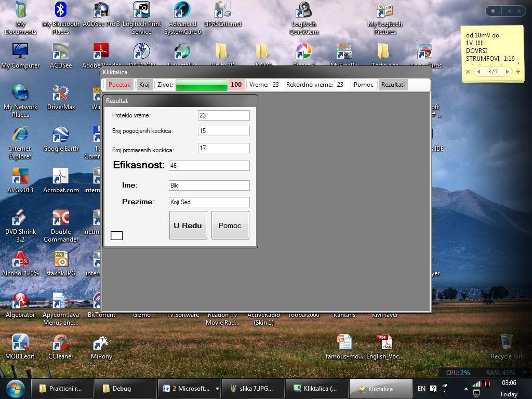Select the Logitech QuickCam shortcut icon
Screen dimensions: 532x399
tap(303, 18)
